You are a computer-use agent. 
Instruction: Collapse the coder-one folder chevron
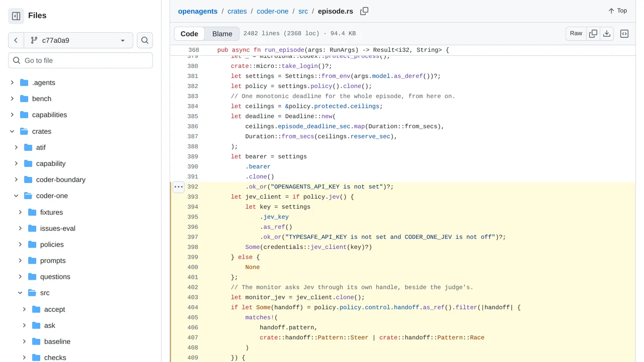click(16, 196)
